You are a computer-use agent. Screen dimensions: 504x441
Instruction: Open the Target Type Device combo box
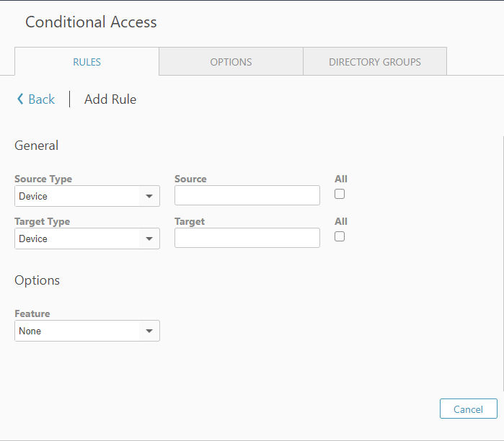coord(87,239)
